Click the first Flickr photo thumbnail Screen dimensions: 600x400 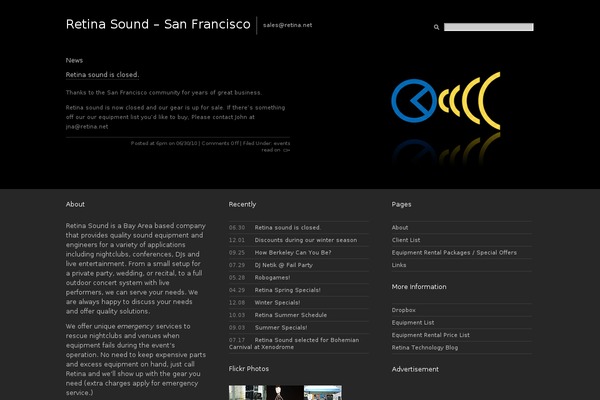point(247,393)
